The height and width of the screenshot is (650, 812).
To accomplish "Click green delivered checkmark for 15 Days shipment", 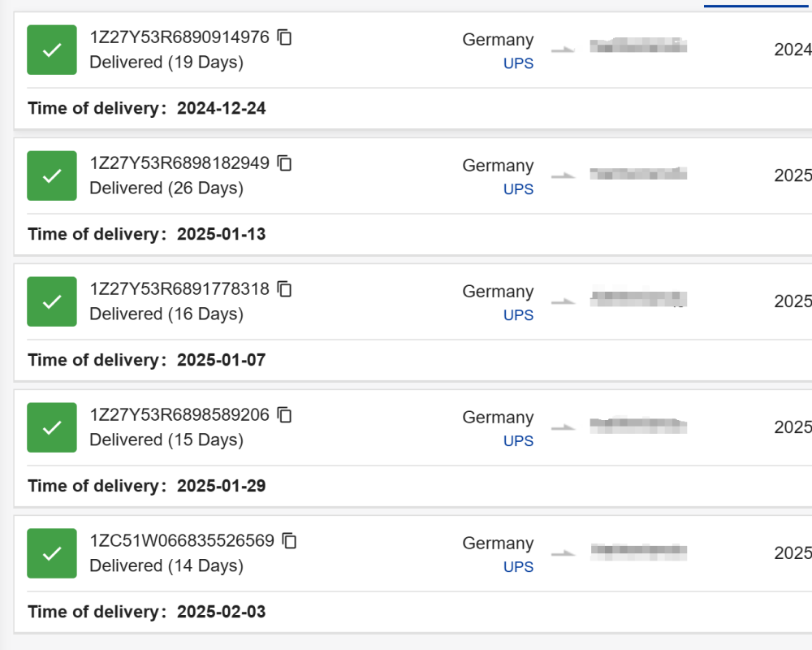I will pyautogui.click(x=52, y=427).
